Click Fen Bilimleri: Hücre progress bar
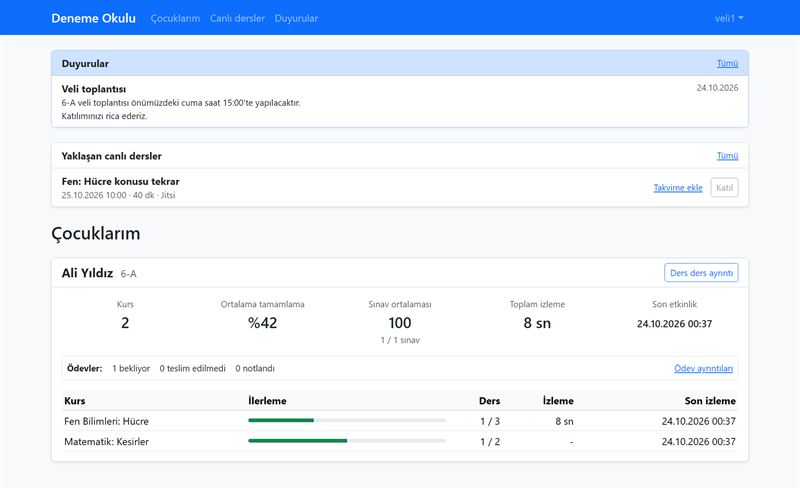The image size is (800, 488). click(347, 421)
